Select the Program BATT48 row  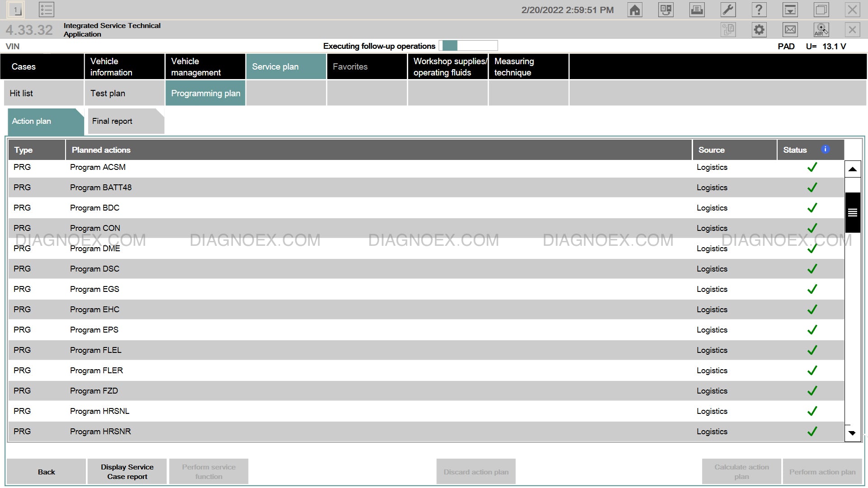point(426,188)
